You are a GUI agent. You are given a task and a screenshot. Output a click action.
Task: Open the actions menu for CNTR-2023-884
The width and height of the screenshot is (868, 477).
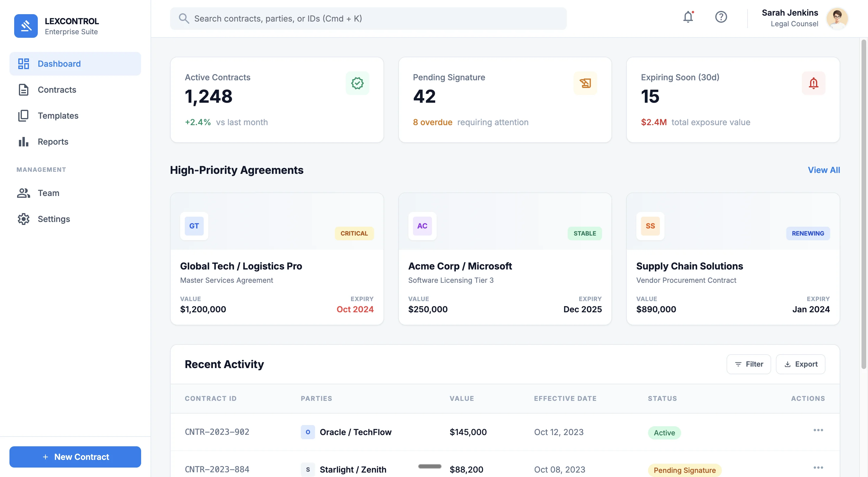819,468
